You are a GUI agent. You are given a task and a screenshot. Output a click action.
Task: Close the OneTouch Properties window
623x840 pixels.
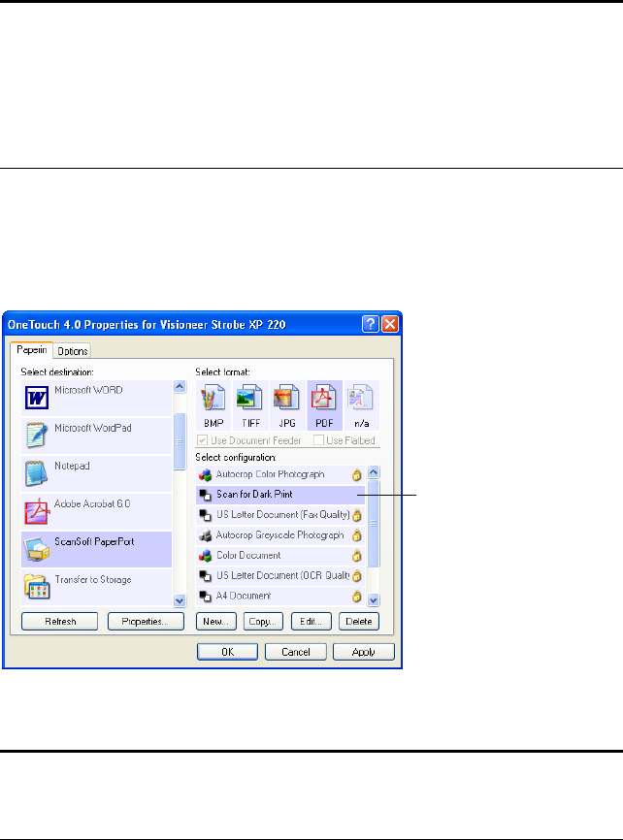pos(390,324)
